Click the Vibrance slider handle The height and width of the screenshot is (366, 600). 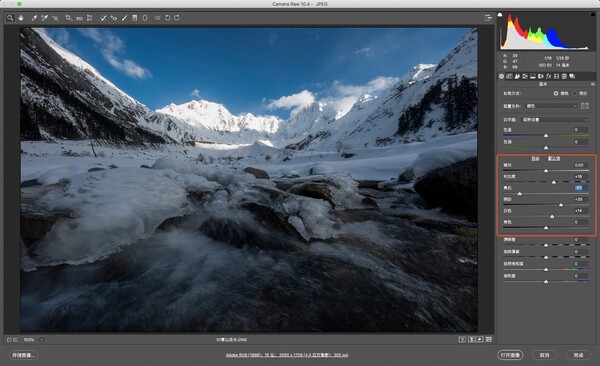546,270
